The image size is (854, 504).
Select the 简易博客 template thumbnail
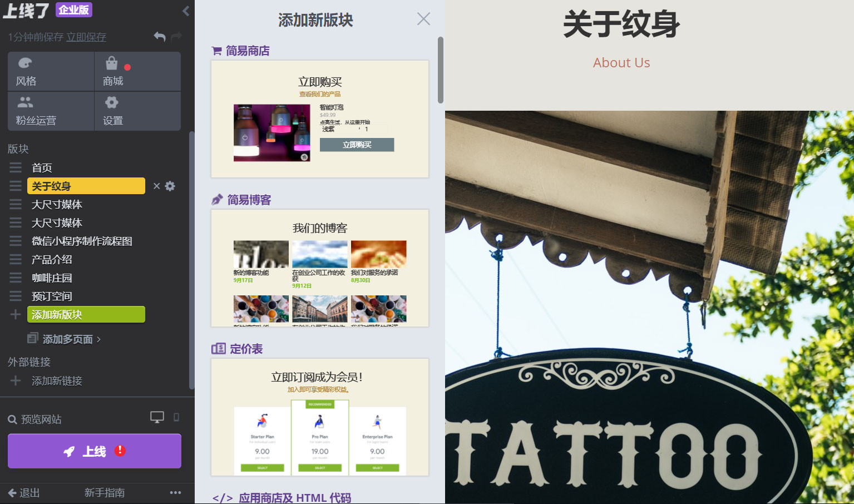[x=320, y=268]
